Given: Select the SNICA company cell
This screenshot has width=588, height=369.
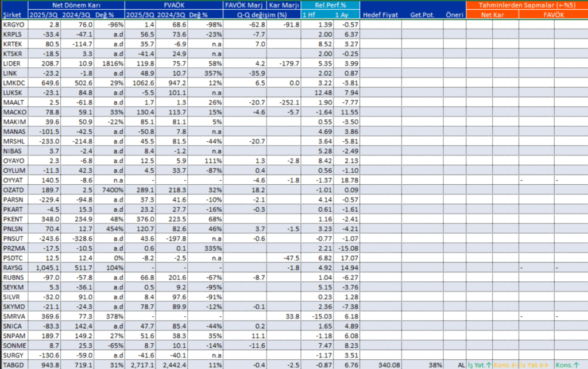Looking at the screenshot, I should (14, 327).
